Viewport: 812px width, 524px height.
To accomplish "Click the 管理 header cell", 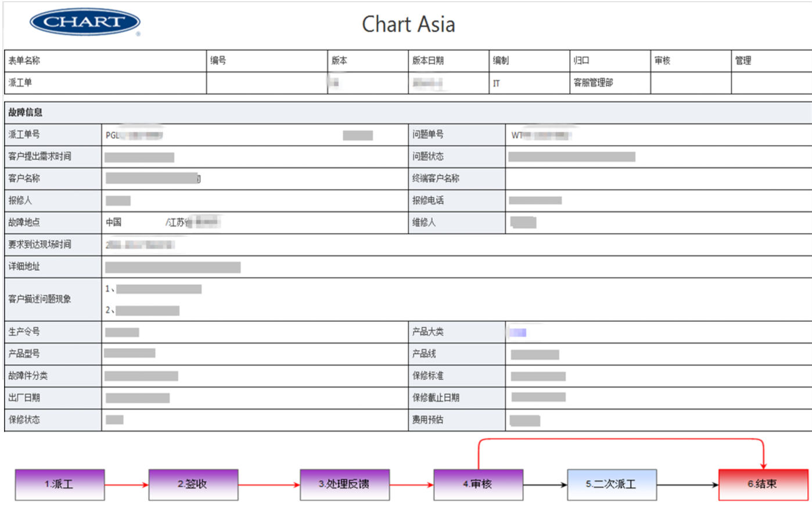I will pyautogui.click(x=771, y=61).
